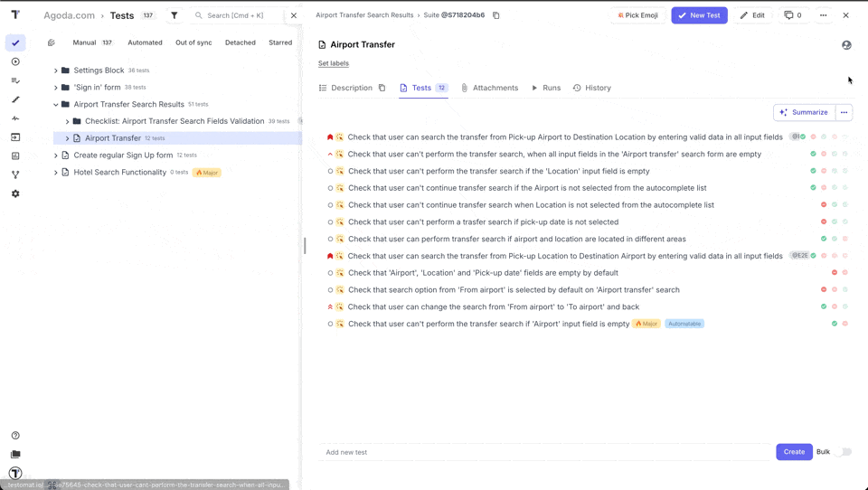Open the History tab

[x=591, y=88]
